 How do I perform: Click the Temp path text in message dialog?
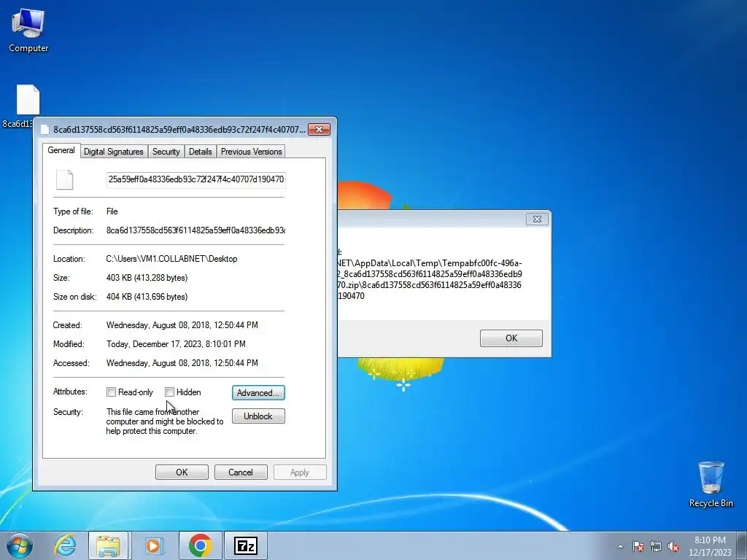point(430,279)
